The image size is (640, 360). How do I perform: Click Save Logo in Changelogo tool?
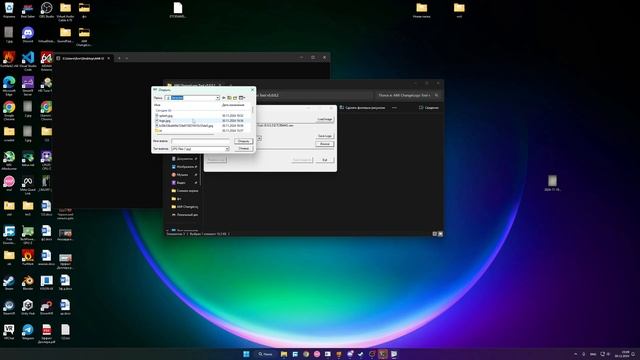pyautogui.click(x=325, y=136)
